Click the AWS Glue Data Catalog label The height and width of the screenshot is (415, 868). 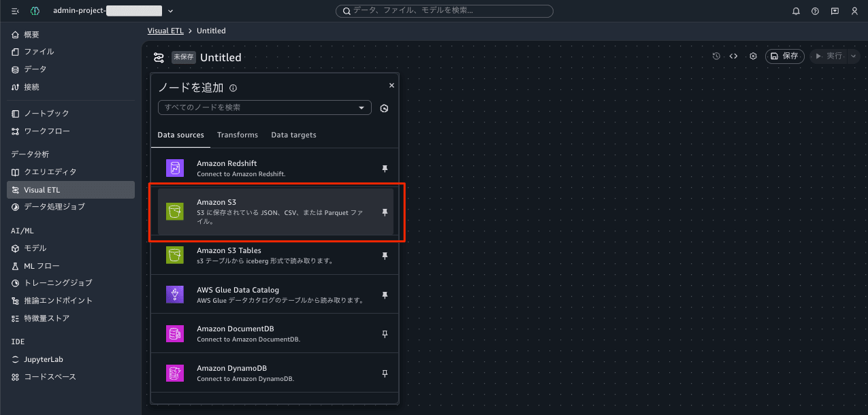tap(238, 290)
